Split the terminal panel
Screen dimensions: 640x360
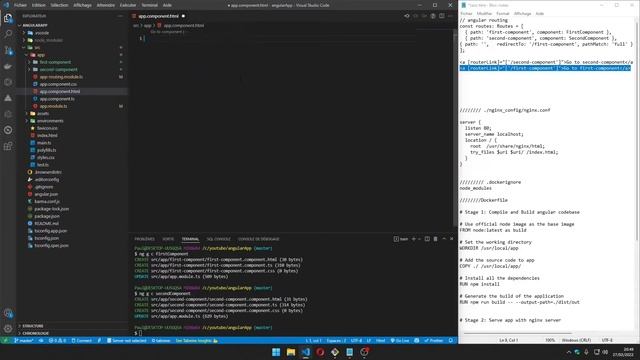click(x=427, y=239)
